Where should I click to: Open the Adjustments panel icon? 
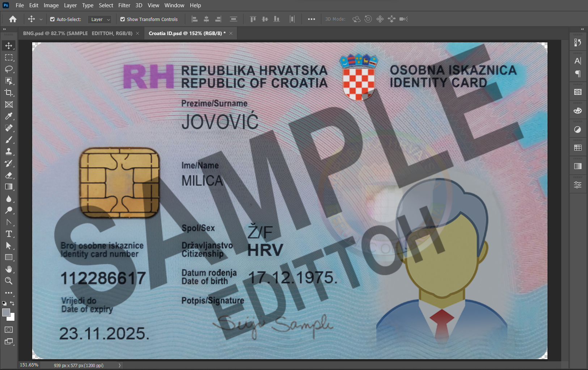pyautogui.click(x=578, y=130)
